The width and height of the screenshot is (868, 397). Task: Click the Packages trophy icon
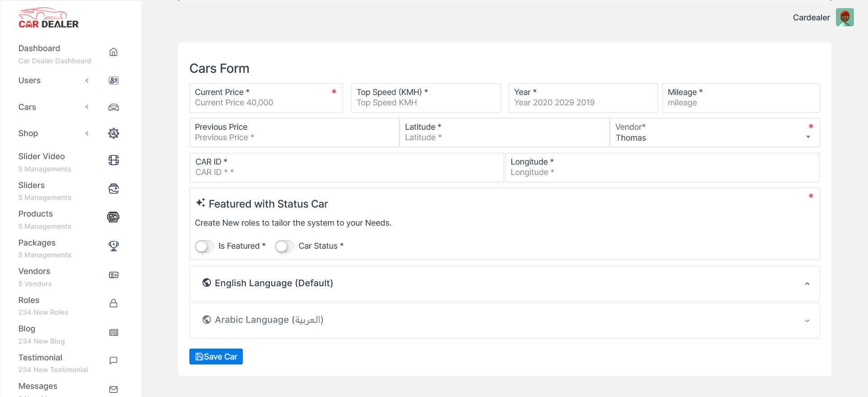point(113,246)
